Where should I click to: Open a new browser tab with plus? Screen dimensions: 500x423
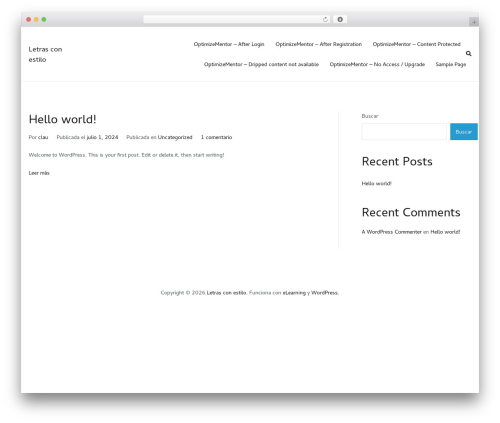click(x=474, y=22)
